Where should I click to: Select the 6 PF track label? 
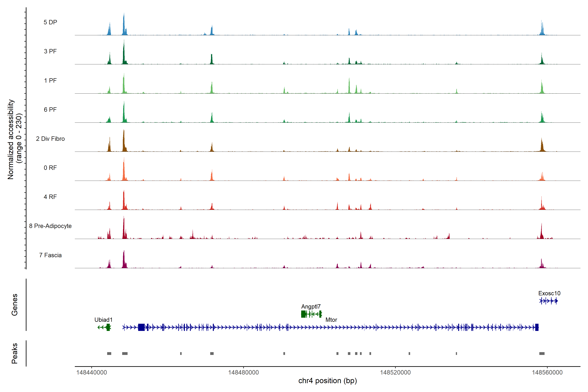tap(50, 109)
